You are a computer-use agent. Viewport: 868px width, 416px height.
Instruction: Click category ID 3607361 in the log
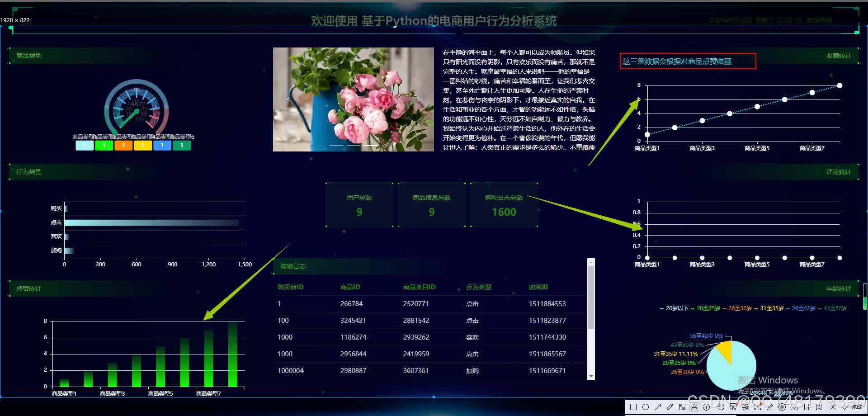coord(416,371)
